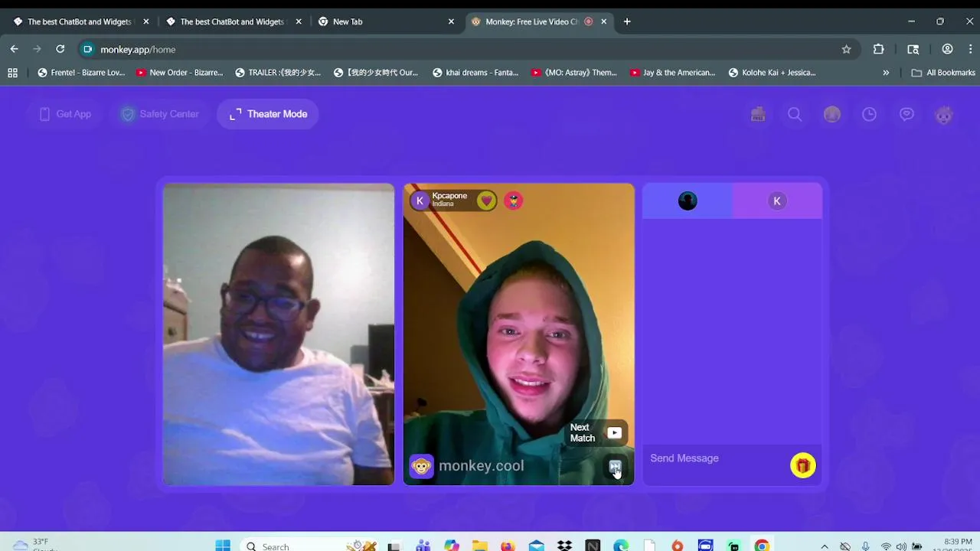Viewport: 980px width, 551px height.
Task: Click the browser back arrow
Action: (14, 49)
